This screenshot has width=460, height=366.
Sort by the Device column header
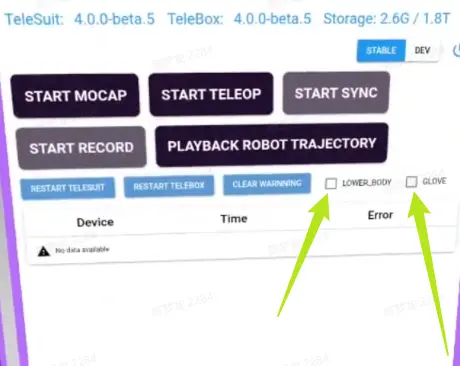coord(95,222)
